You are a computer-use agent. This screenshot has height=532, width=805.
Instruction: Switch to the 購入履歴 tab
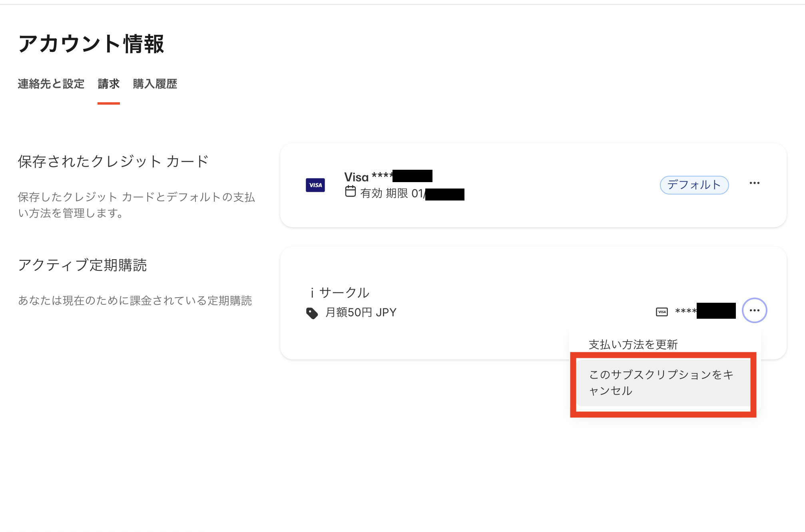pyautogui.click(x=155, y=84)
